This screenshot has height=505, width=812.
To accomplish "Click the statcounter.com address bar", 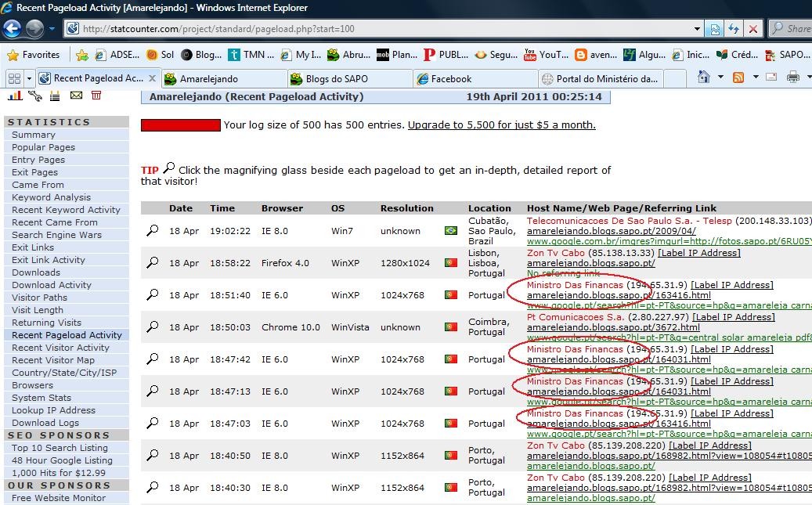I will coord(384,29).
